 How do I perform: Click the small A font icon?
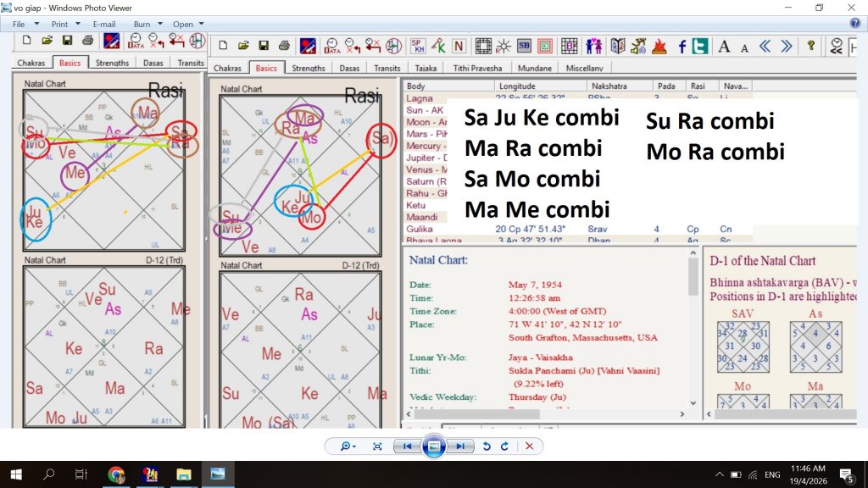744,48
